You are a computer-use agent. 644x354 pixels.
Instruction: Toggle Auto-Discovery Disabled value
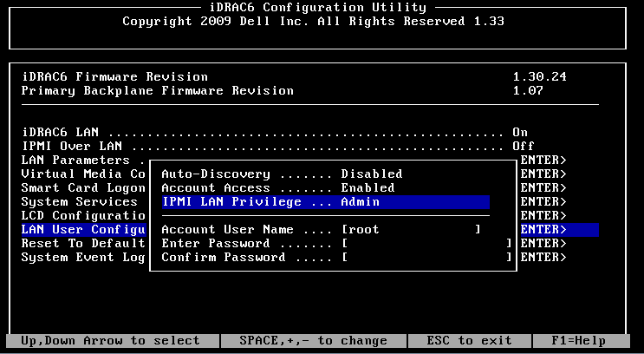(x=372, y=174)
